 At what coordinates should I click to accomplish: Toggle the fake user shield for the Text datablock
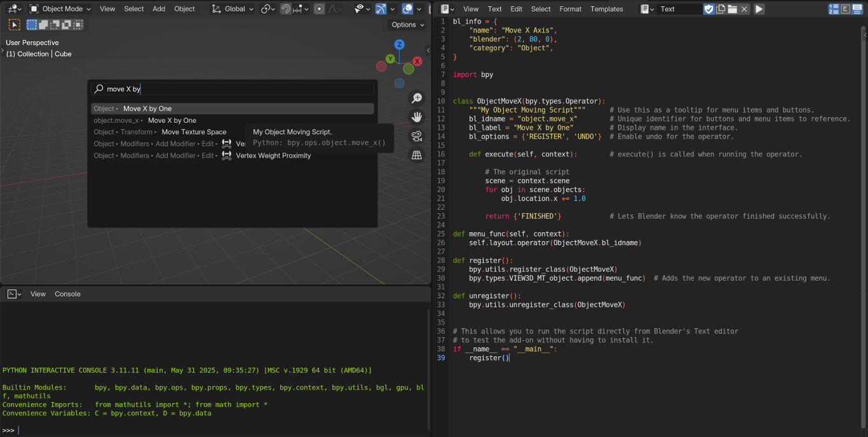point(710,9)
